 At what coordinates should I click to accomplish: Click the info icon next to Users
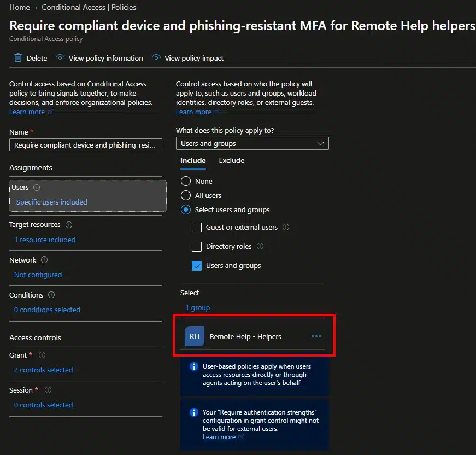[x=37, y=188]
